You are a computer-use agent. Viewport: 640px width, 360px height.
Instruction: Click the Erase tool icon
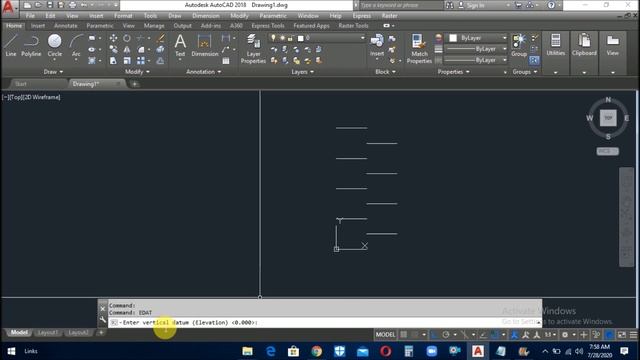(161, 38)
